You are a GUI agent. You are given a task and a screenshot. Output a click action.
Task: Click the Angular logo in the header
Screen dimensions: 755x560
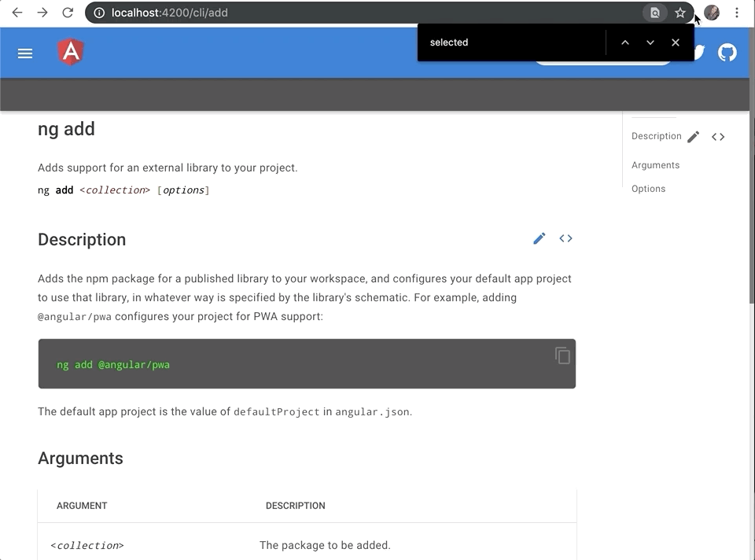tap(69, 53)
